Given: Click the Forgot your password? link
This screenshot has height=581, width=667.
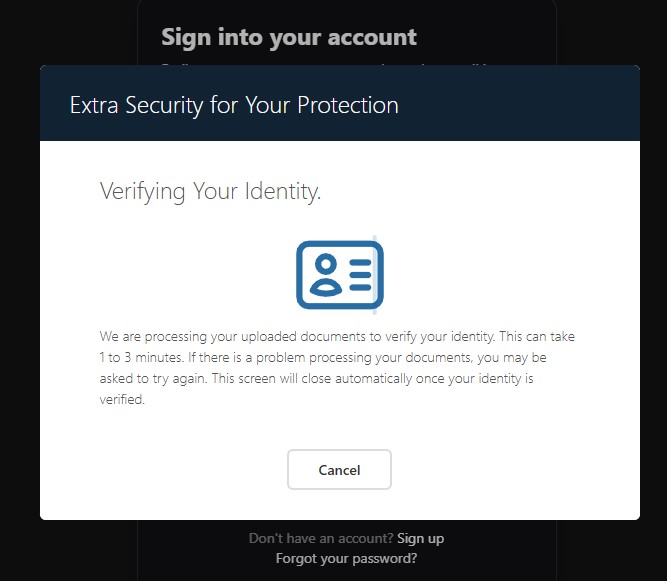Looking at the screenshot, I should click(x=346, y=559).
